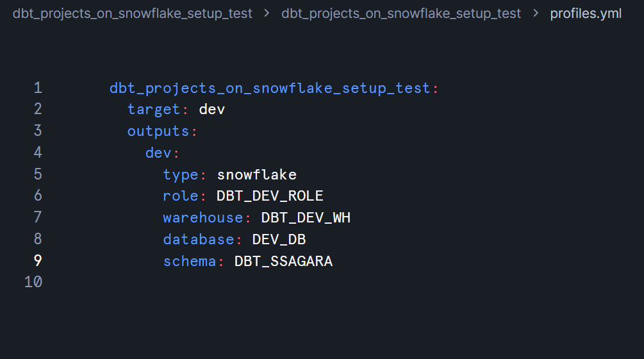Click the "outputs" key in the YAML
The image size is (644, 359).
coord(158,131)
